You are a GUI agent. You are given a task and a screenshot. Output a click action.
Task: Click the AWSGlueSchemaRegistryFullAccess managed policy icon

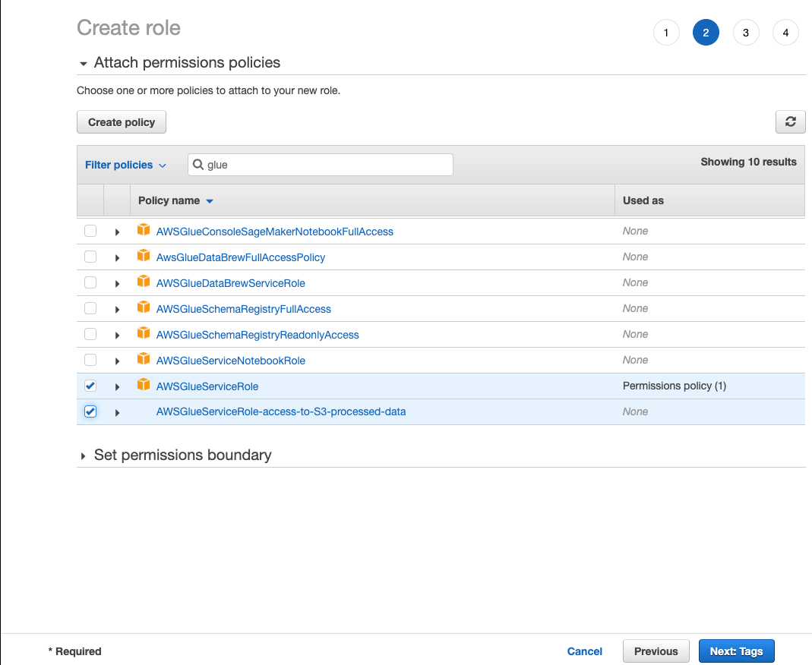144,307
